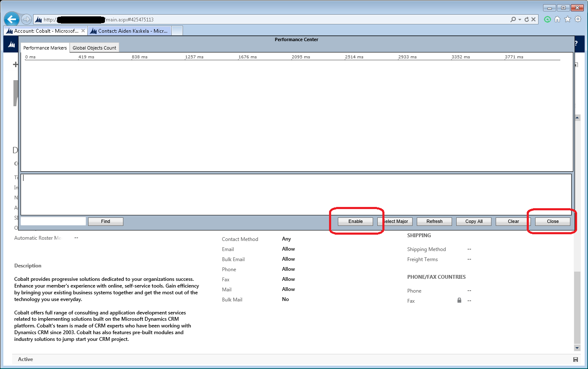This screenshot has width=588, height=369.
Task: Close the Account: Cobalt browser tab
Action: pyautogui.click(x=83, y=31)
